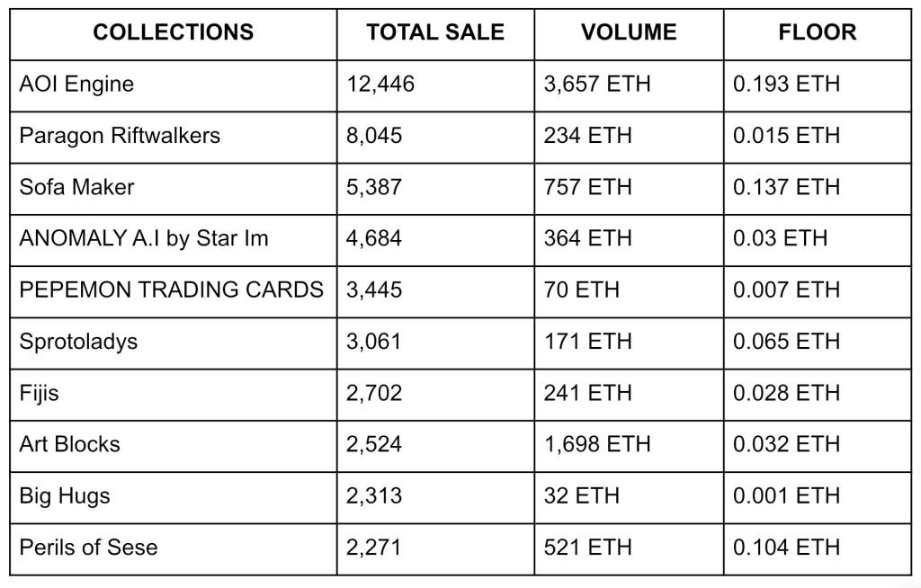Select the Sofa Maker collection cell
The width and height of the screenshot is (921, 588).
76,187
